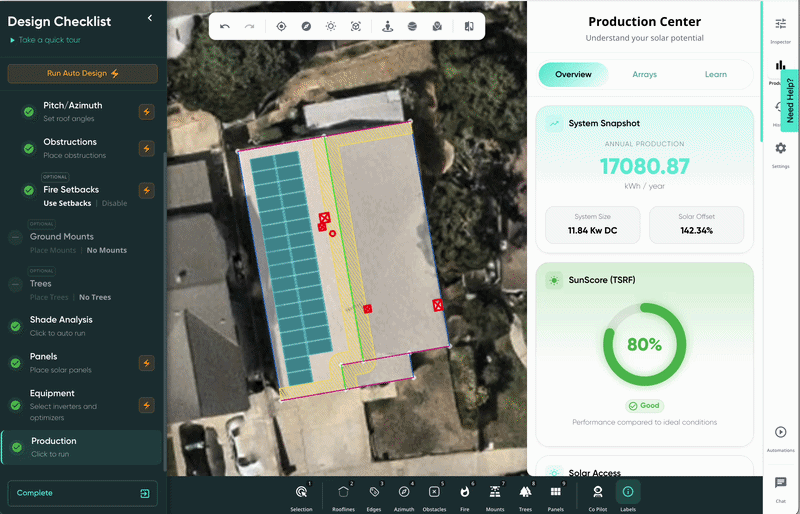Open the Learn tab
Viewport: 800px width, 514px height.
(x=715, y=74)
